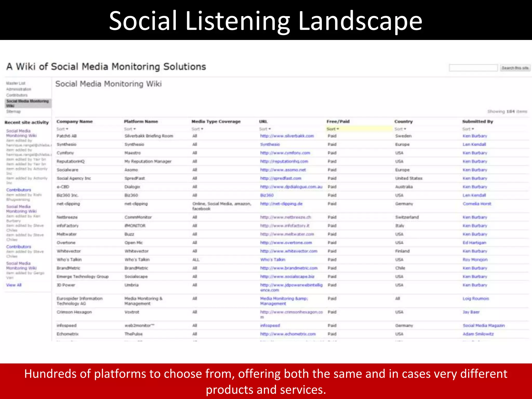
Task: Open Sitemap in the sidebar
Action: point(14,111)
